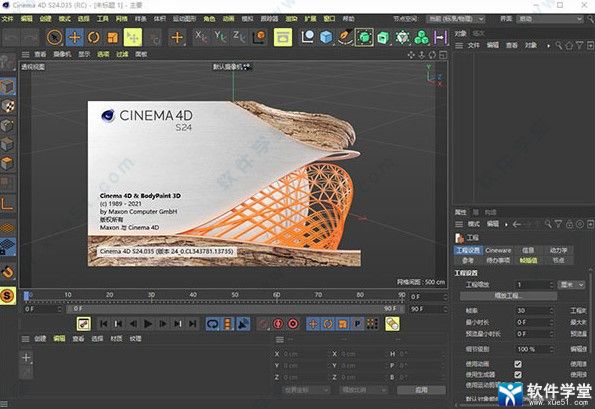Open the spline Pen tool

point(345,37)
